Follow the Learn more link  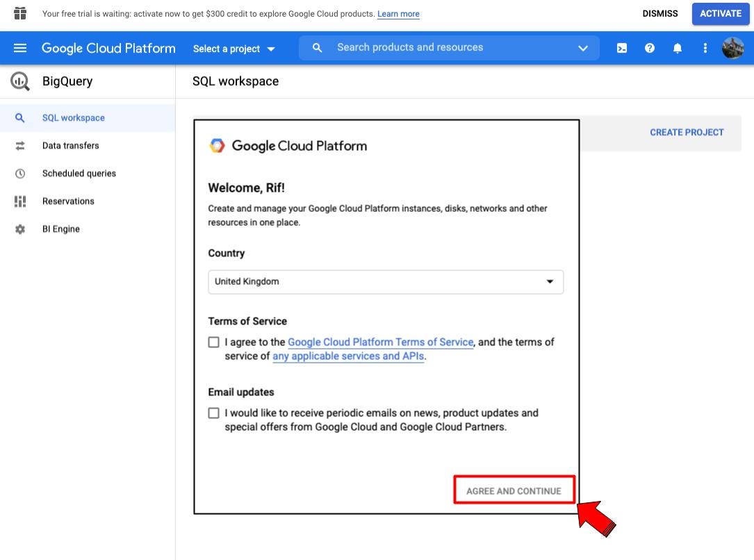(x=398, y=14)
